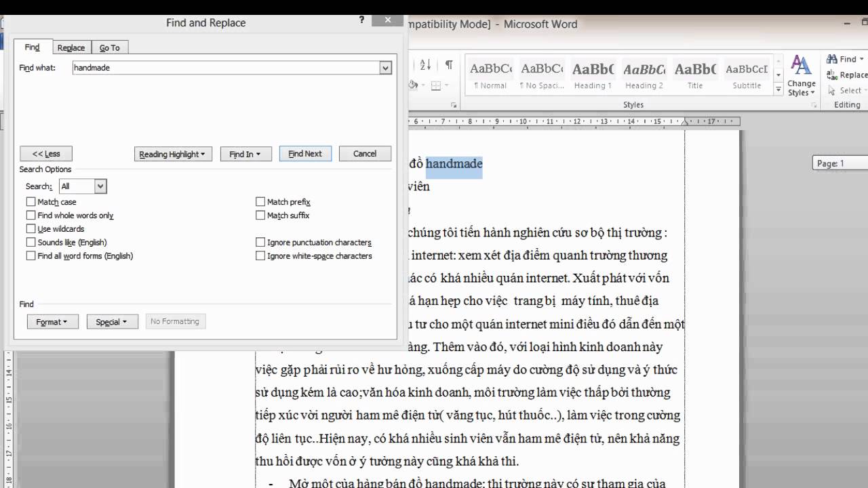Enable Use wildcards checkbox
868x488 pixels.
pyautogui.click(x=31, y=228)
